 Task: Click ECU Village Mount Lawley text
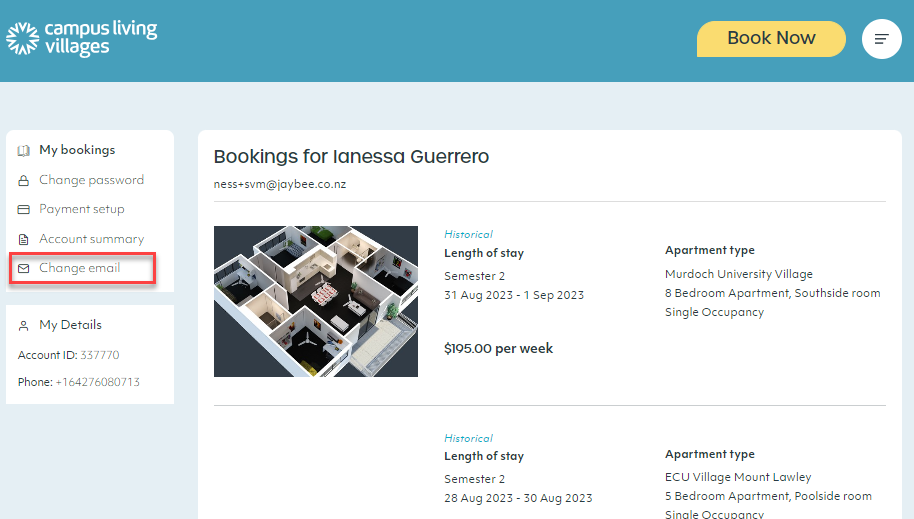point(738,477)
